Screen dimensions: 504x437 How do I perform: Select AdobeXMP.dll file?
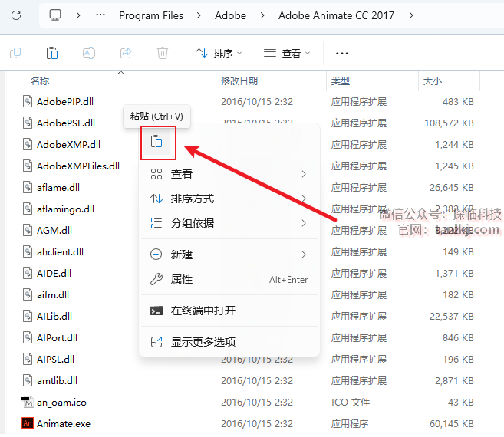tap(68, 145)
